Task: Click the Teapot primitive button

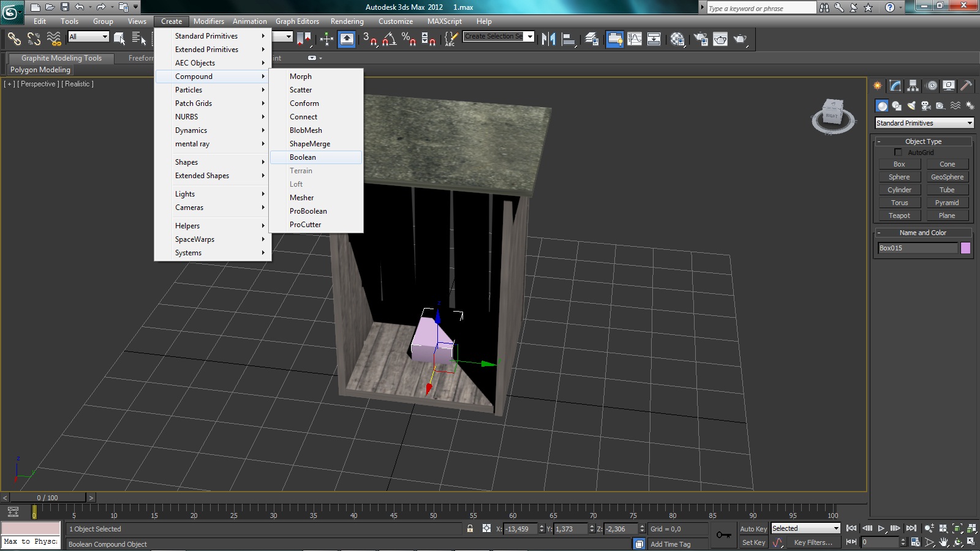Action: click(899, 216)
